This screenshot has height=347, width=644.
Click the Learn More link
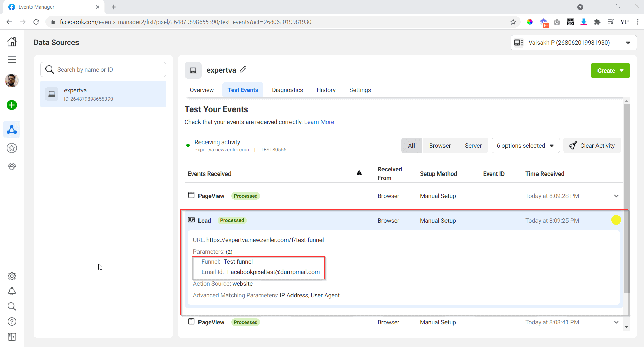tap(319, 122)
